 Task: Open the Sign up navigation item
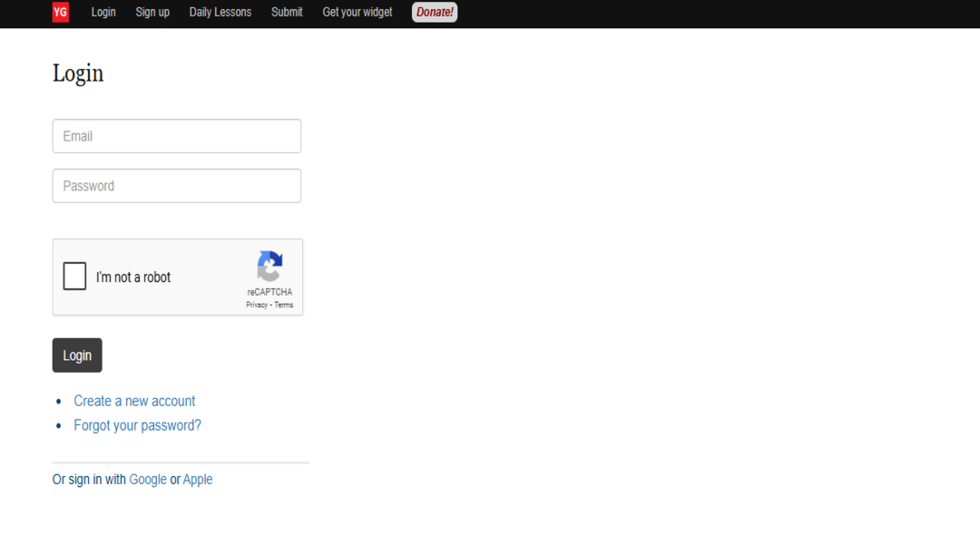tap(152, 12)
